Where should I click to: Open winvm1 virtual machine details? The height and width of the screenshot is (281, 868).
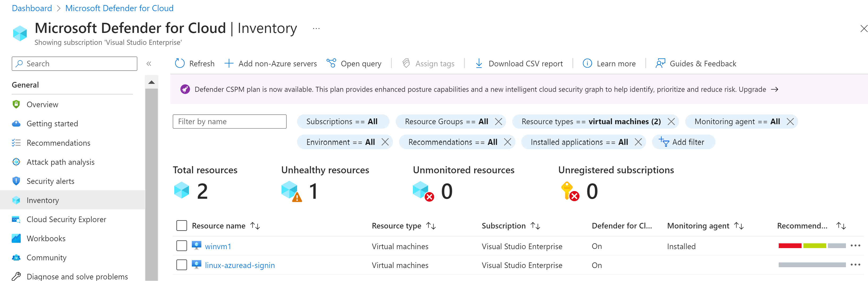point(218,246)
